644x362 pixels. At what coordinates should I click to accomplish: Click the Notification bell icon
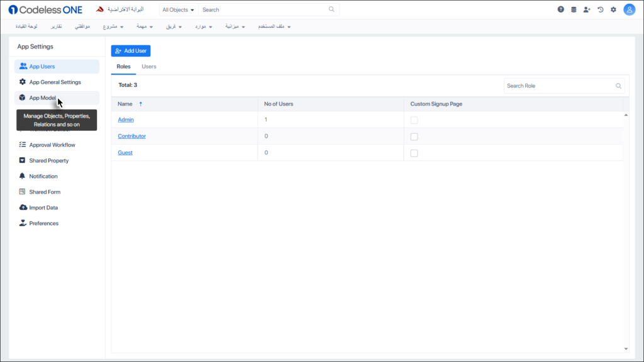(x=22, y=176)
